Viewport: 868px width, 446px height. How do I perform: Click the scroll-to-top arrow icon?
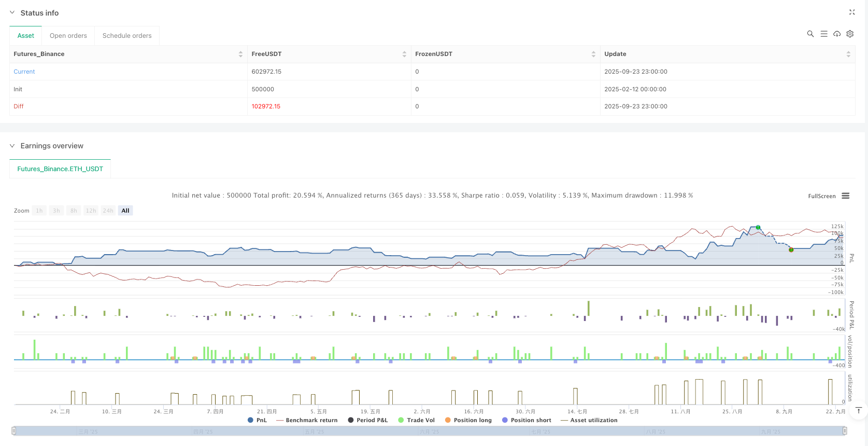858,411
